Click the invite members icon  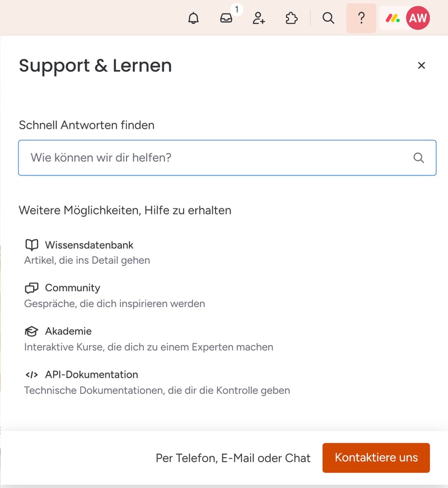pyautogui.click(x=259, y=18)
